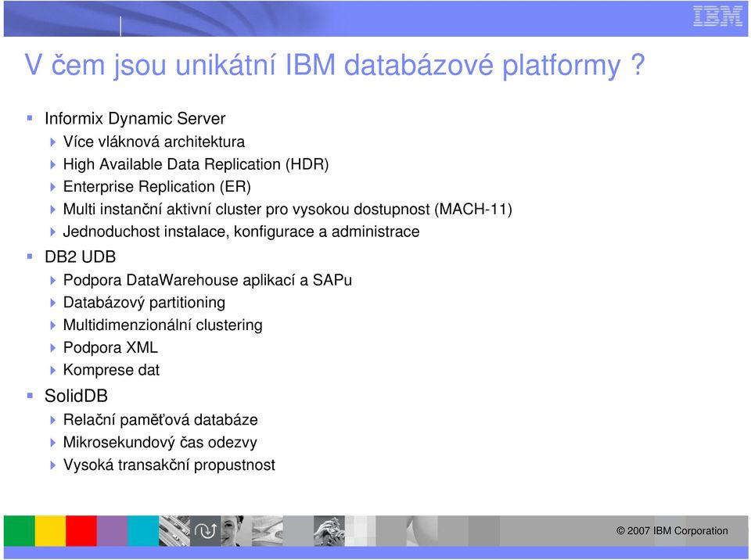
Task: Select "Podpora DataWarehouse aplikací a SAPu"
Action: click(207, 280)
